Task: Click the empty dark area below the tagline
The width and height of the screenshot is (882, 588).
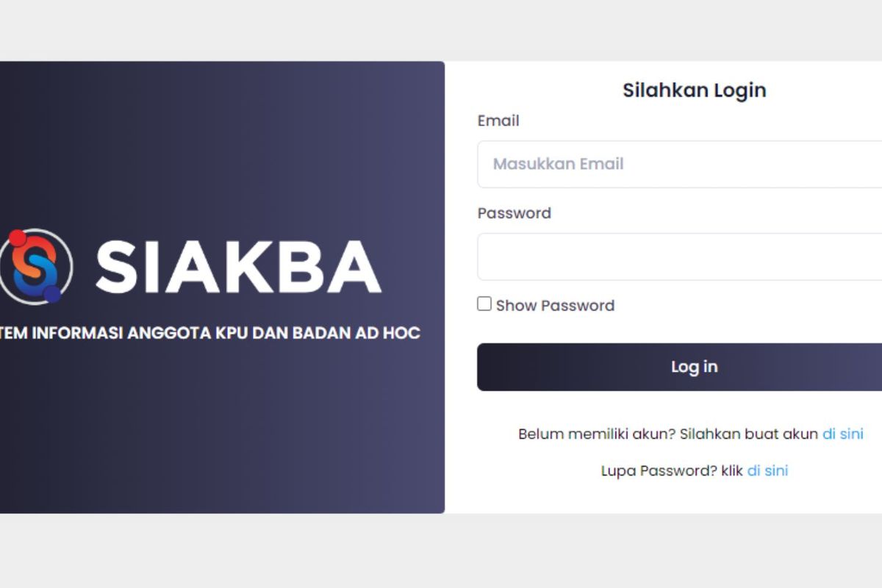Action: 220,434
